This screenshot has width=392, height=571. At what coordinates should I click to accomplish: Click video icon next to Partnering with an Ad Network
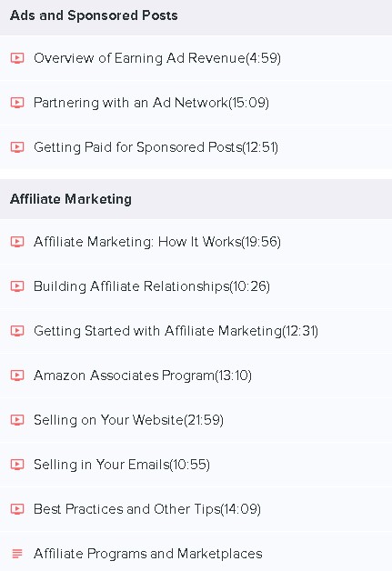point(17,103)
